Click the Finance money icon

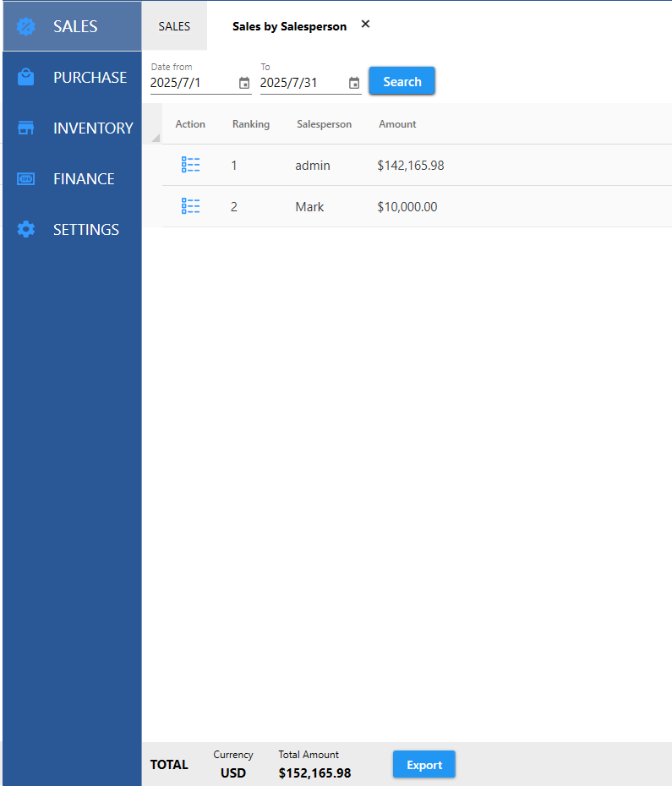[x=26, y=178]
